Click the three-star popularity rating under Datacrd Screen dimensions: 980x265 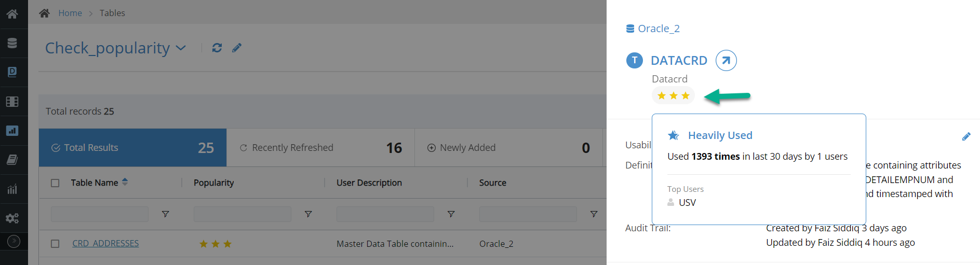coord(673,96)
